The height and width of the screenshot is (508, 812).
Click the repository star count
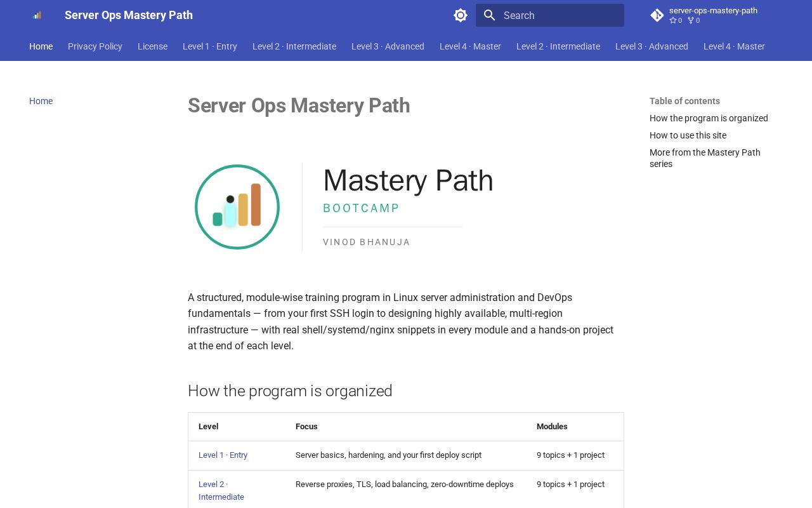click(676, 20)
